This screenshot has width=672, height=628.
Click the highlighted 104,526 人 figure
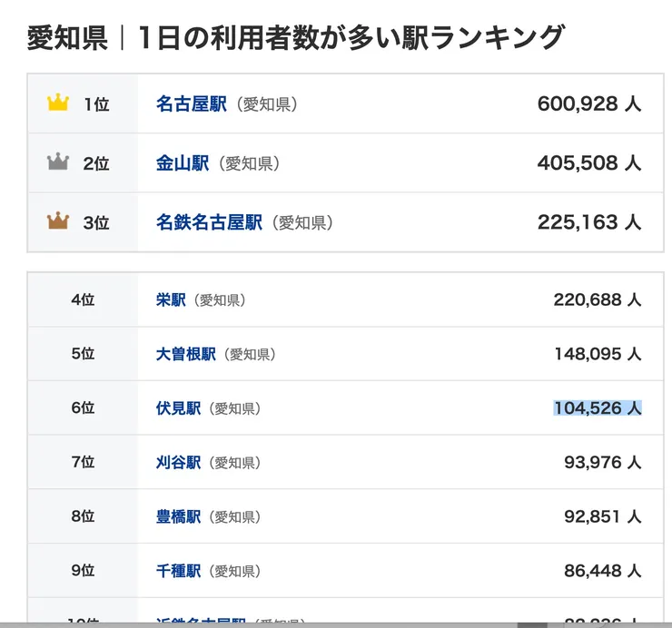point(598,408)
